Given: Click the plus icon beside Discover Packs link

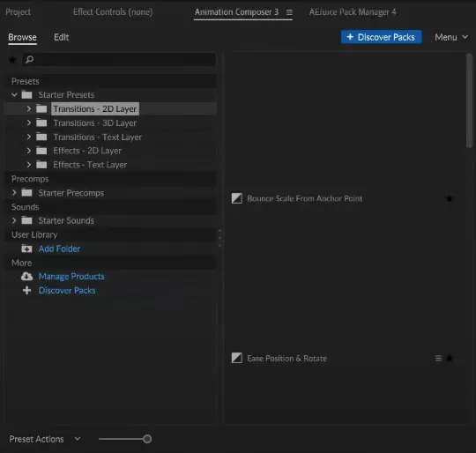Looking at the screenshot, I should click(x=26, y=290).
